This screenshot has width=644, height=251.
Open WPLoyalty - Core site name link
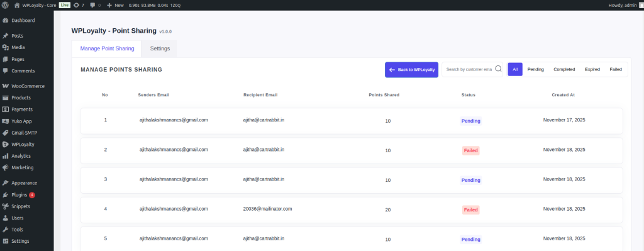click(40, 5)
